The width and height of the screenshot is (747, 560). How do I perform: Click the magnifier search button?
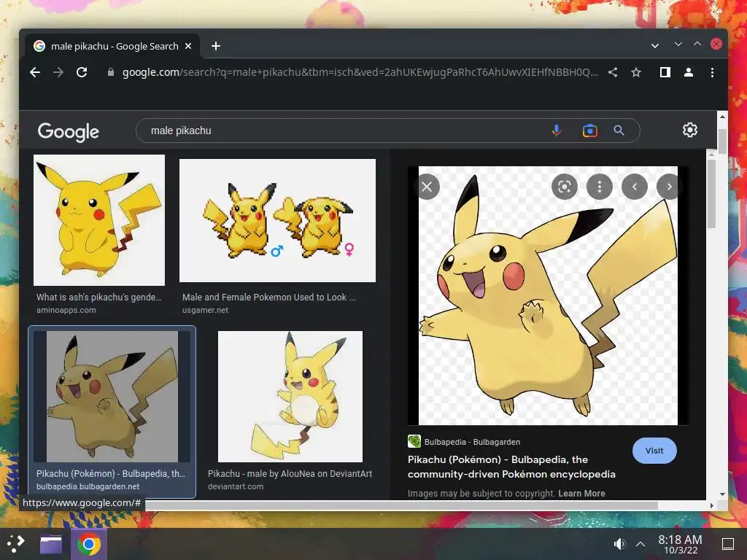tap(619, 131)
